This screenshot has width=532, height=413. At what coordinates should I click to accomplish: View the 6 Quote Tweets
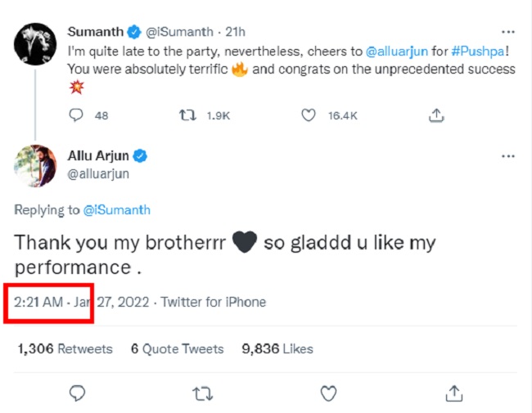[x=177, y=348]
